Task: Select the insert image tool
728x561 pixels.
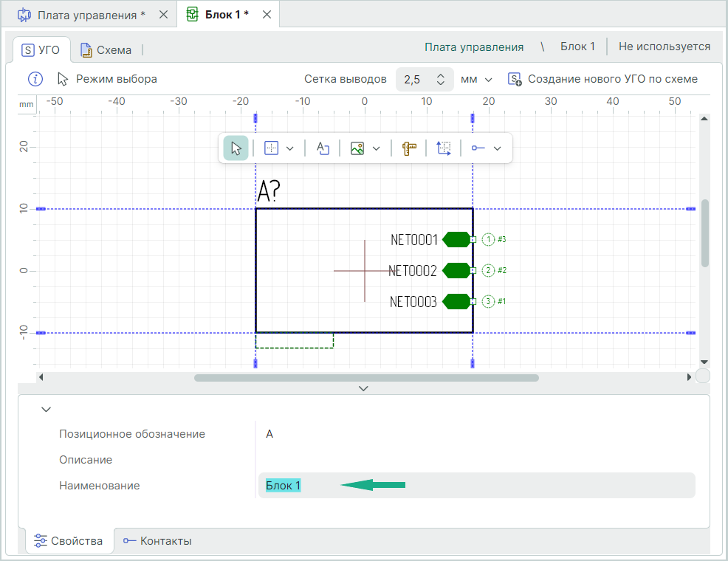Action: [x=357, y=148]
